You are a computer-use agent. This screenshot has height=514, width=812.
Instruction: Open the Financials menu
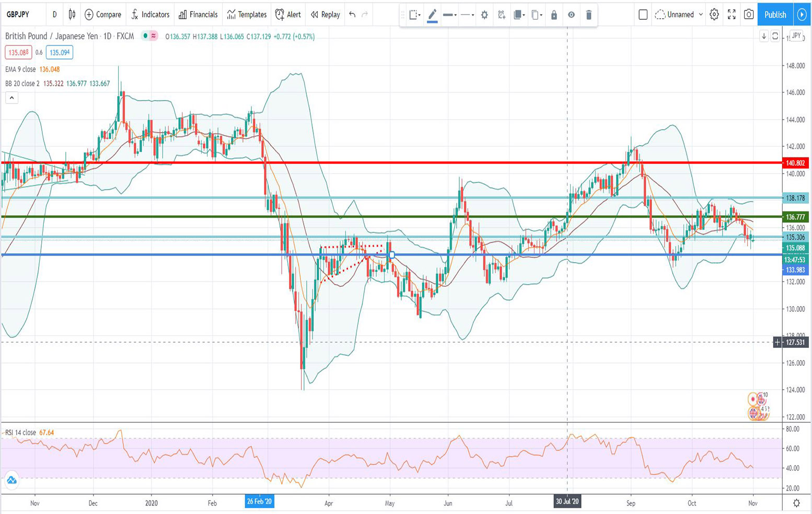[x=198, y=15]
